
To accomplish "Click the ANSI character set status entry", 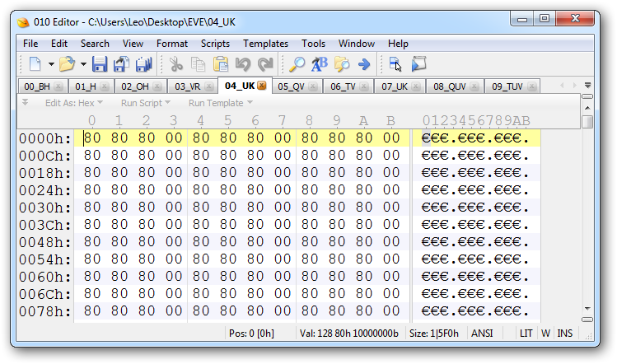I will coord(482,334).
